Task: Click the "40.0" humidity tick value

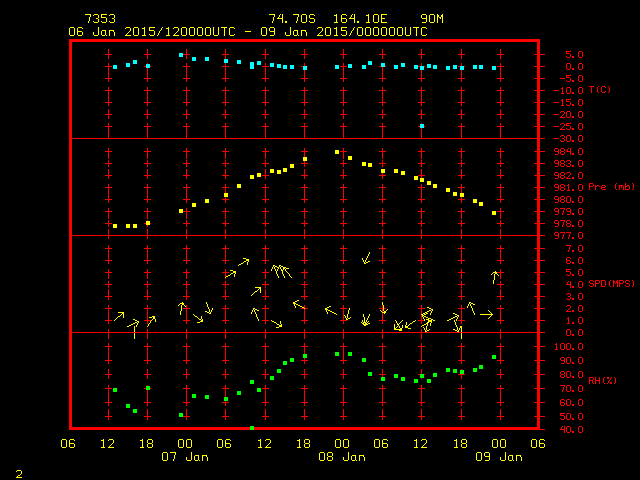Action: point(571,430)
